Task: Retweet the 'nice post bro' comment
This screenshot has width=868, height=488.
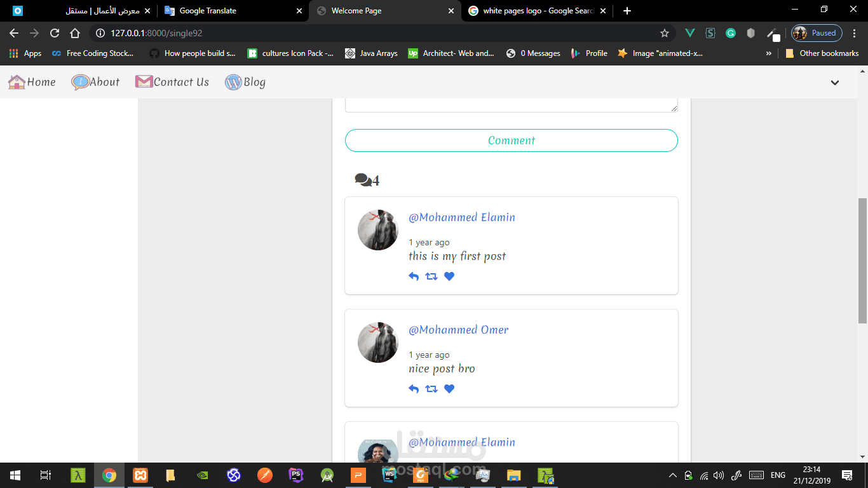Action: click(x=431, y=389)
